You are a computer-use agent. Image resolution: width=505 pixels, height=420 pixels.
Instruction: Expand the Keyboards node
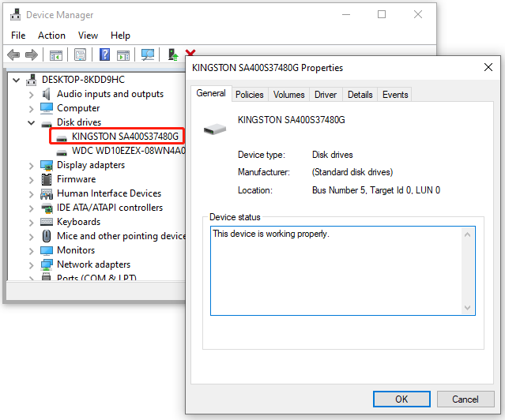32,223
